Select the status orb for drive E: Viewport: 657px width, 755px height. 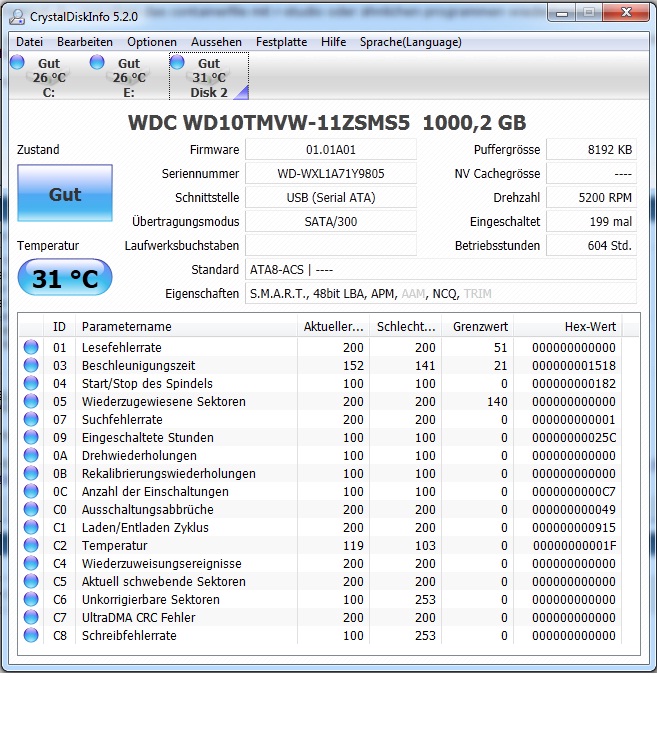[x=97, y=62]
